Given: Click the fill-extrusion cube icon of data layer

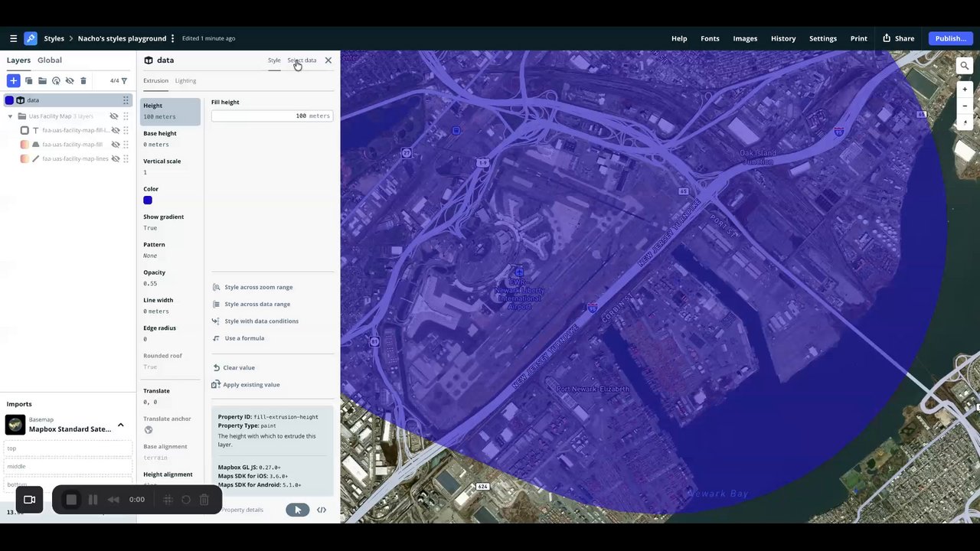Looking at the screenshot, I should pyautogui.click(x=21, y=100).
